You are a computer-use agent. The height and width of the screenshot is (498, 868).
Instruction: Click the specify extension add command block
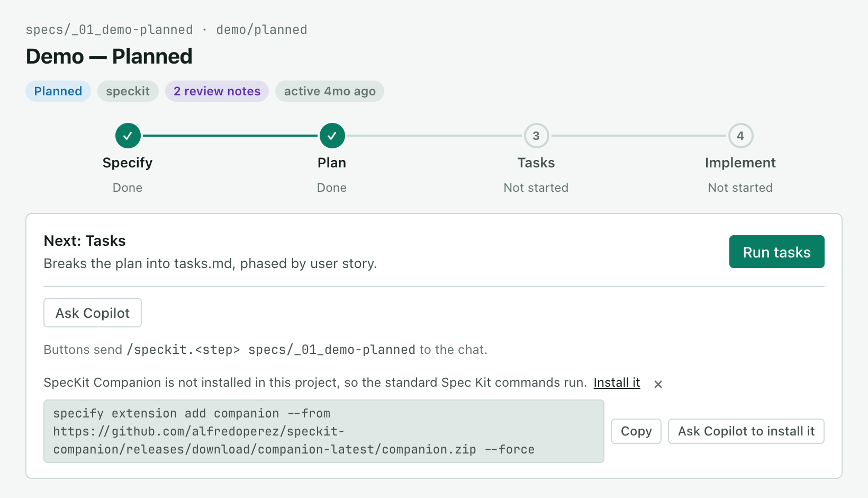point(324,431)
